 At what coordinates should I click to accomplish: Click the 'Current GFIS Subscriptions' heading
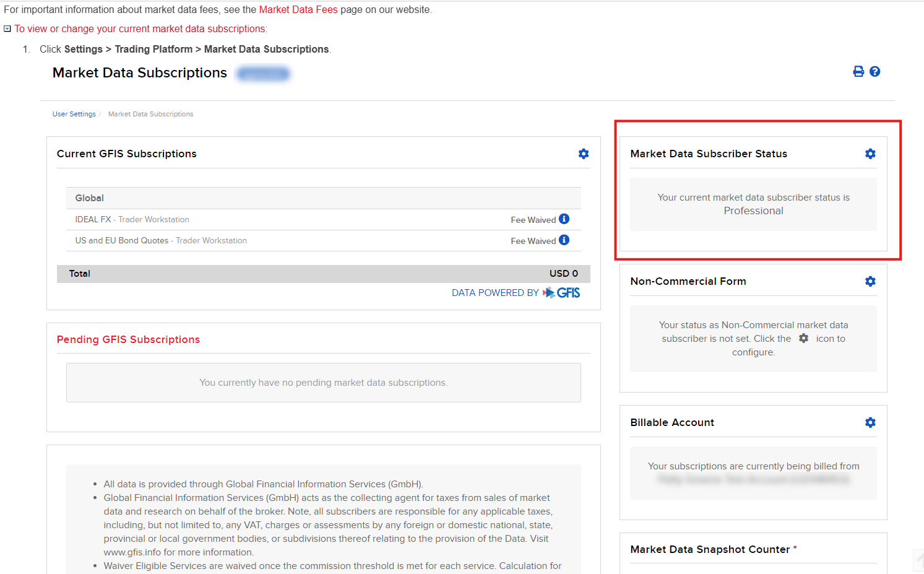click(127, 154)
